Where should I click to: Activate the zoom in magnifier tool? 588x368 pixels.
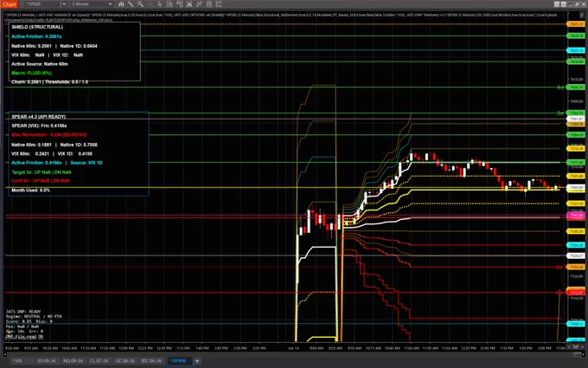click(140, 4)
